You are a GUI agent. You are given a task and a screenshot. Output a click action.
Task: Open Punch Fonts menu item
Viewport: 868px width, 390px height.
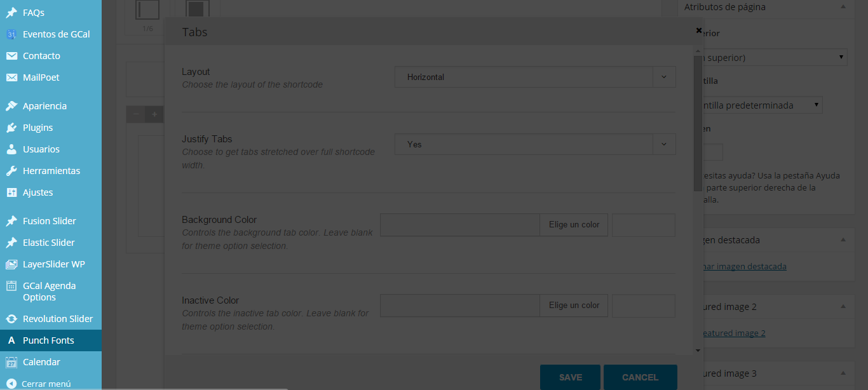(51, 340)
